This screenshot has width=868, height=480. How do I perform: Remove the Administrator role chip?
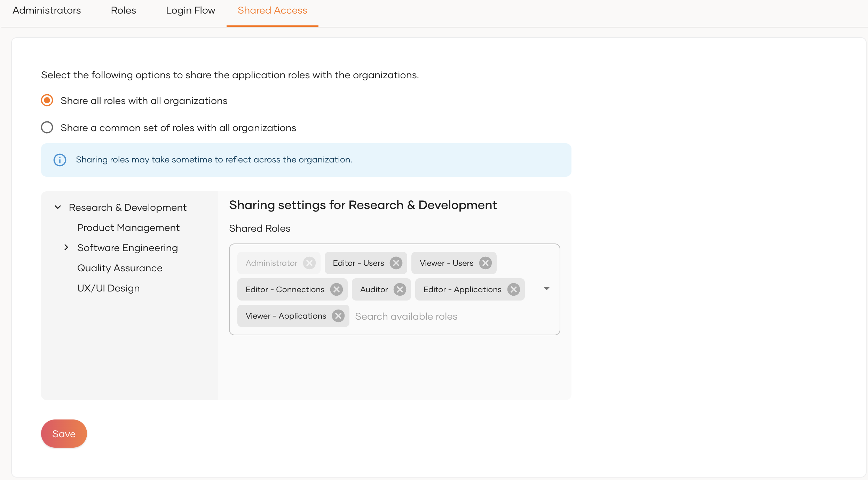click(309, 263)
